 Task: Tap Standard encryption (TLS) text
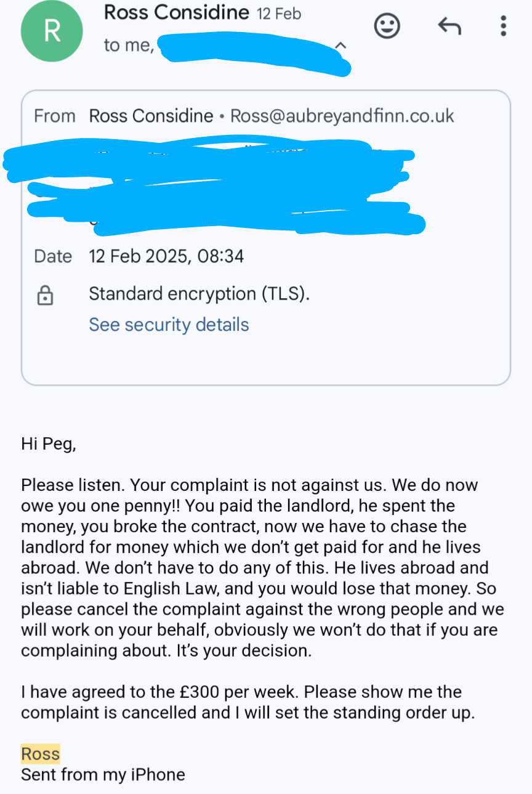coord(199,294)
